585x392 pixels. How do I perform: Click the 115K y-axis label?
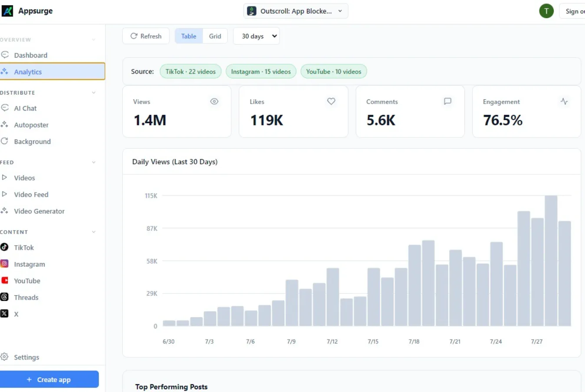click(x=151, y=196)
